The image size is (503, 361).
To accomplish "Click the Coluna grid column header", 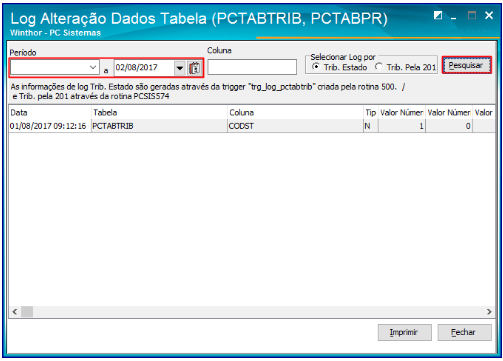I will (x=295, y=113).
